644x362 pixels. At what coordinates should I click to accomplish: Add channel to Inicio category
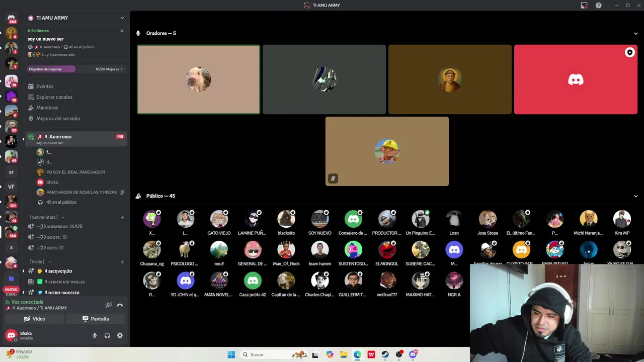tap(122, 261)
